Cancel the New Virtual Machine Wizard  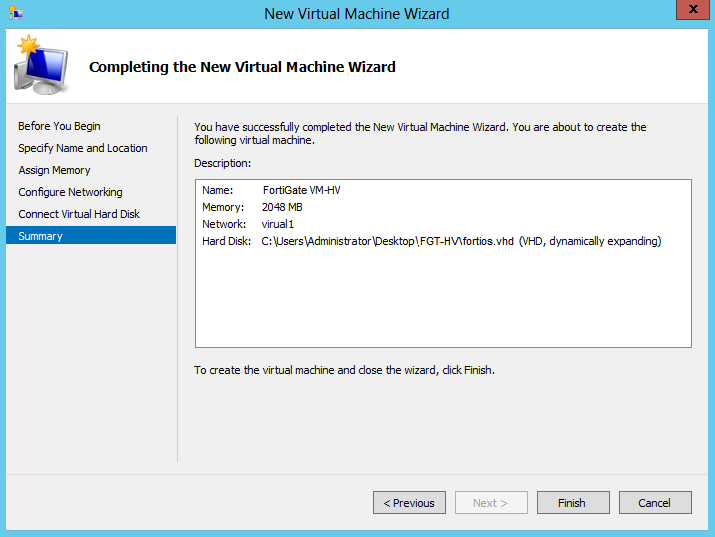click(x=655, y=502)
